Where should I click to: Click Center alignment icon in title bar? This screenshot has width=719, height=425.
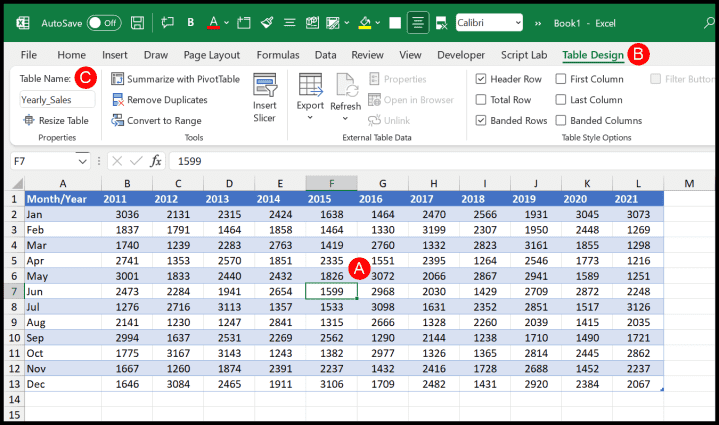[x=419, y=22]
